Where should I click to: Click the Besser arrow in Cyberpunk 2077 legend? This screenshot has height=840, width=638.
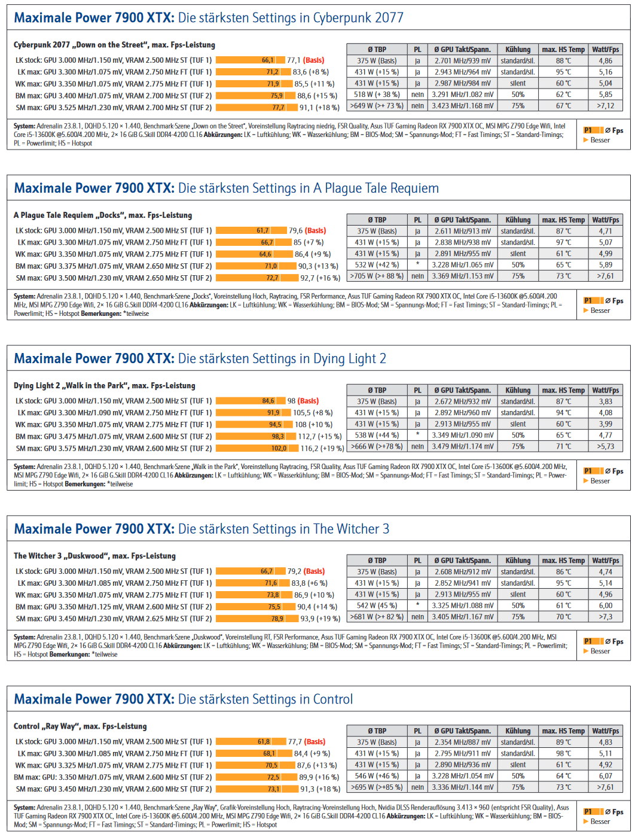point(586,140)
